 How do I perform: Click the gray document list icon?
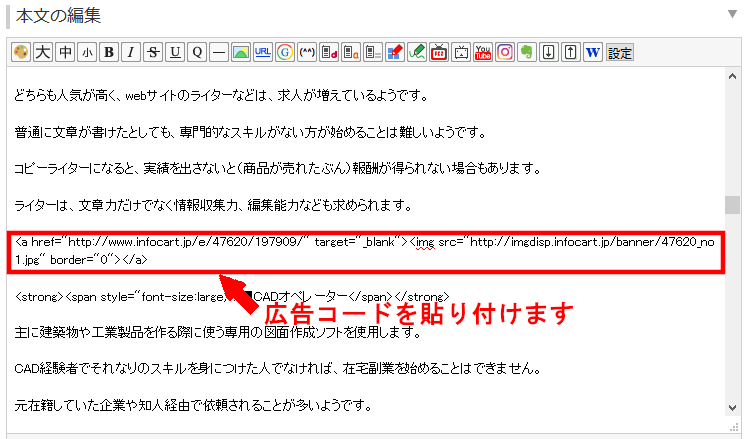coord(373,52)
